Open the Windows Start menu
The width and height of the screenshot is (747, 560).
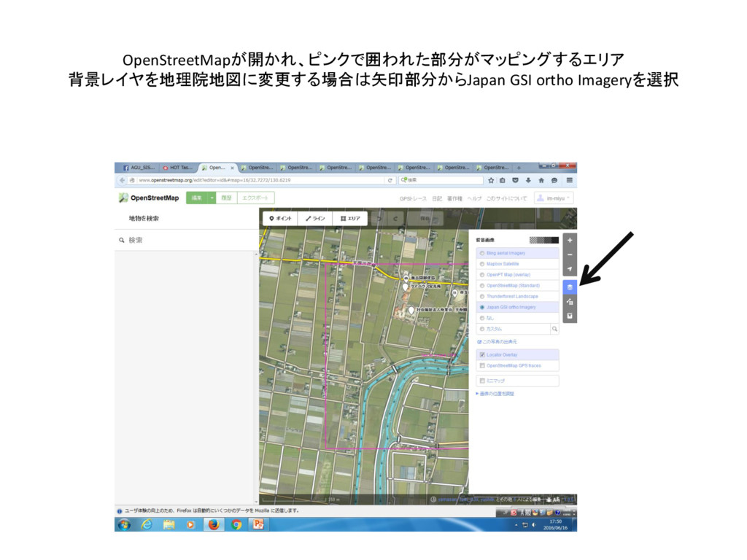[124, 525]
